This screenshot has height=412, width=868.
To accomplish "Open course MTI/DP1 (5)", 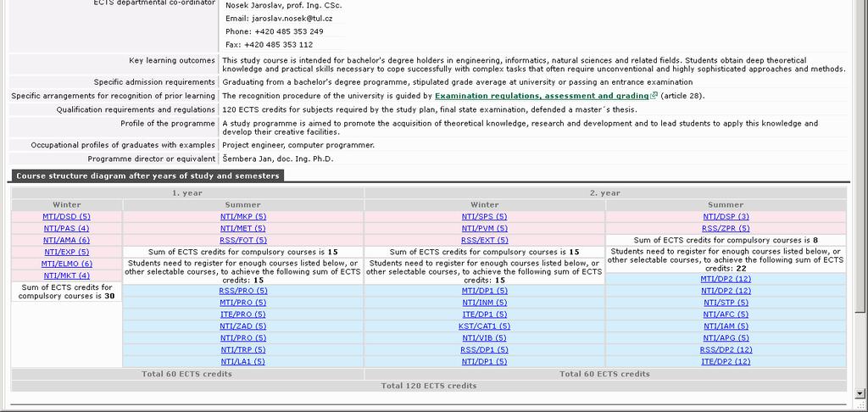I will (484, 291).
